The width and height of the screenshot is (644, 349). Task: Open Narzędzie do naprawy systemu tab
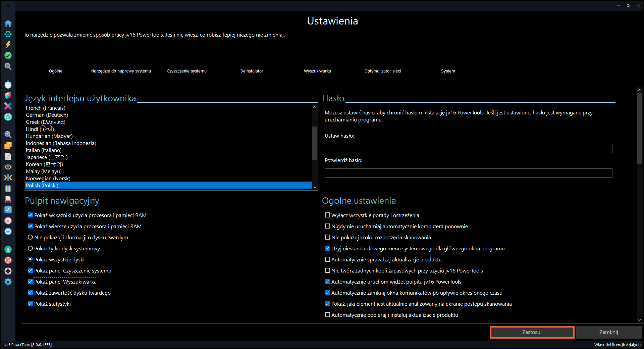[121, 71]
